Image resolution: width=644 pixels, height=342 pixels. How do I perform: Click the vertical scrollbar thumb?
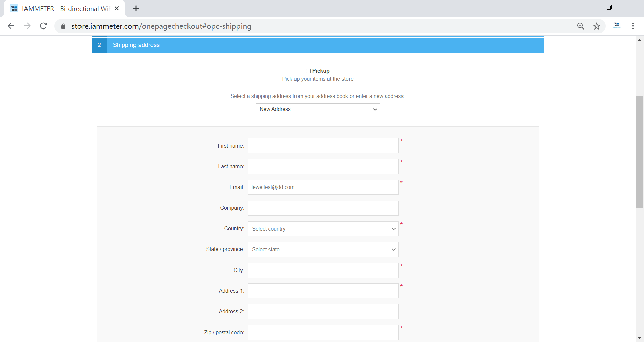(x=640, y=152)
